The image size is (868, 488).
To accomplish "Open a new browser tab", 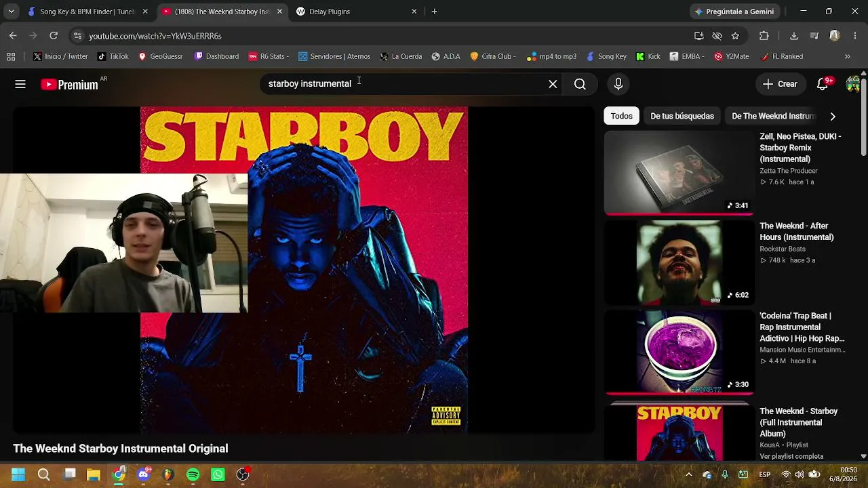I will point(434,12).
